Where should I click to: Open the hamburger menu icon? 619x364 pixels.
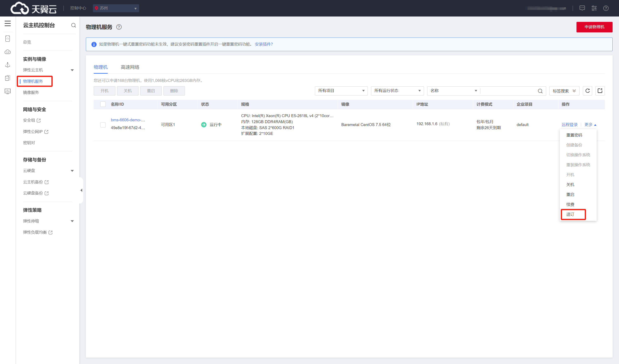[8, 23]
